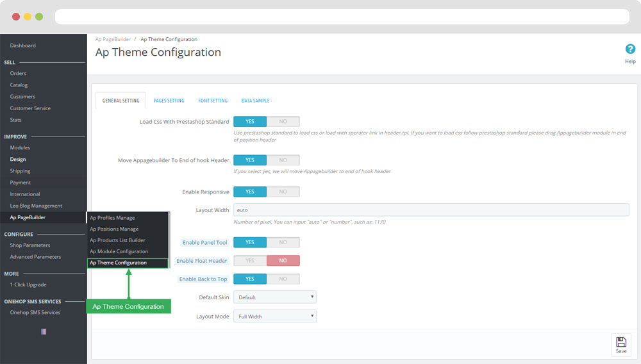The width and height of the screenshot is (641, 364).
Task: Turn off Enable Responsive using NO
Action: (x=283, y=192)
